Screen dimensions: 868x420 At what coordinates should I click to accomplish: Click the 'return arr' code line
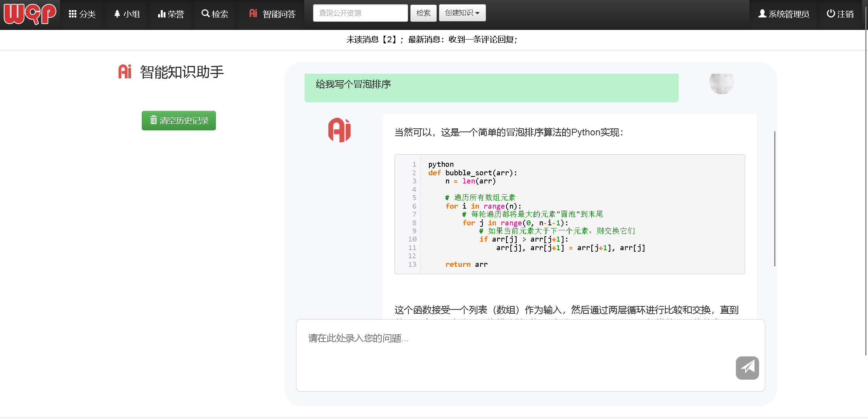click(x=466, y=264)
